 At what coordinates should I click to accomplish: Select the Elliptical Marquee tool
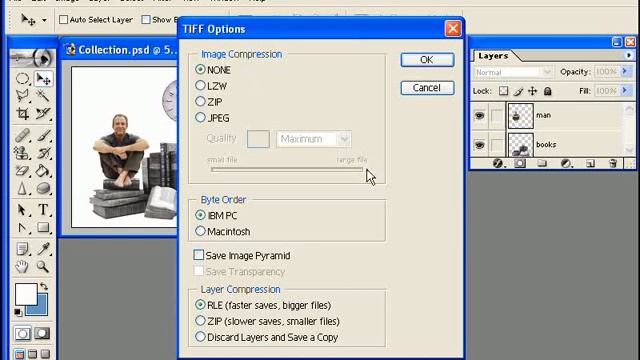coord(22,78)
